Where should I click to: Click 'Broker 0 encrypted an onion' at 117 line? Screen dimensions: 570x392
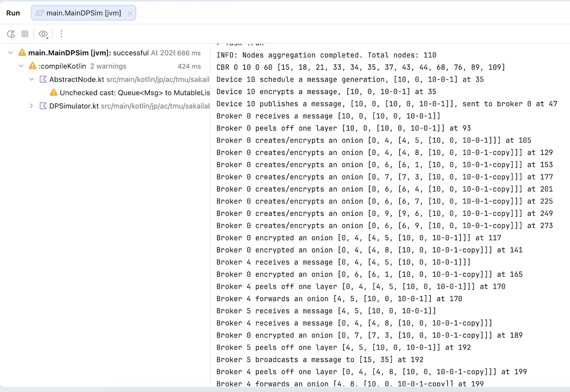pyautogui.click(x=359, y=238)
